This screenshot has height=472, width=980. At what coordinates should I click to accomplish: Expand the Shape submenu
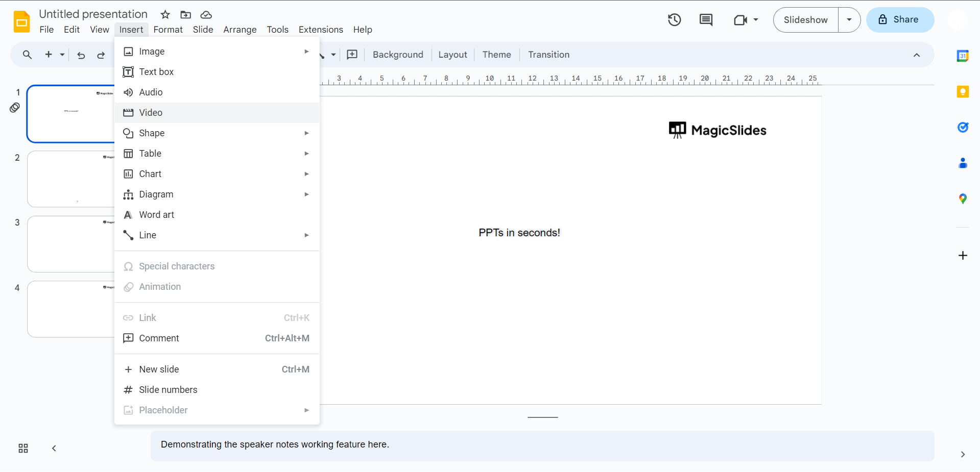point(217,133)
